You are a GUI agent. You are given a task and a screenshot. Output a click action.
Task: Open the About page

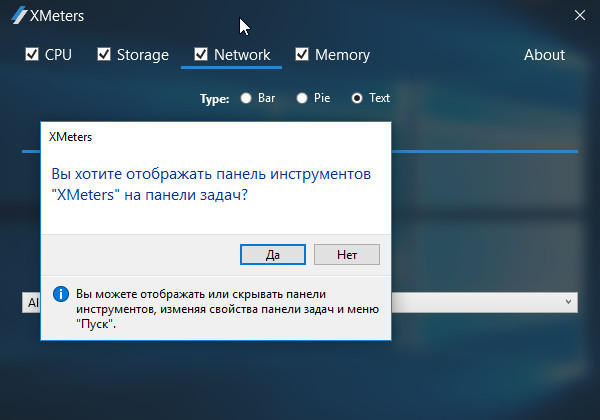(x=544, y=55)
